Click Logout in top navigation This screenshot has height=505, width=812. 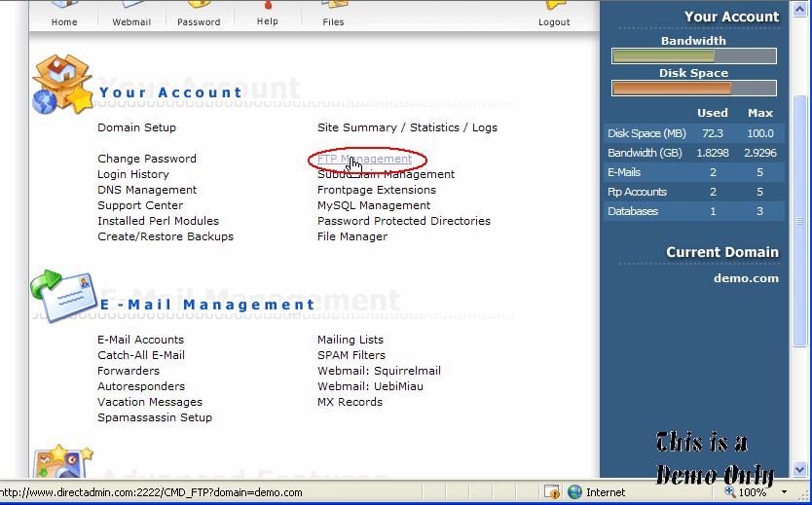click(x=554, y=22)
